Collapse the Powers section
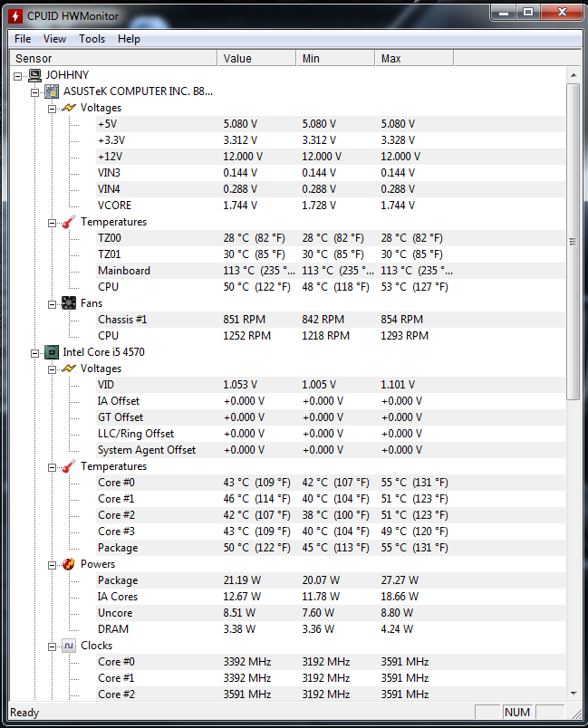Viewport: 588px width, 728px height. (x=52, y=566)
